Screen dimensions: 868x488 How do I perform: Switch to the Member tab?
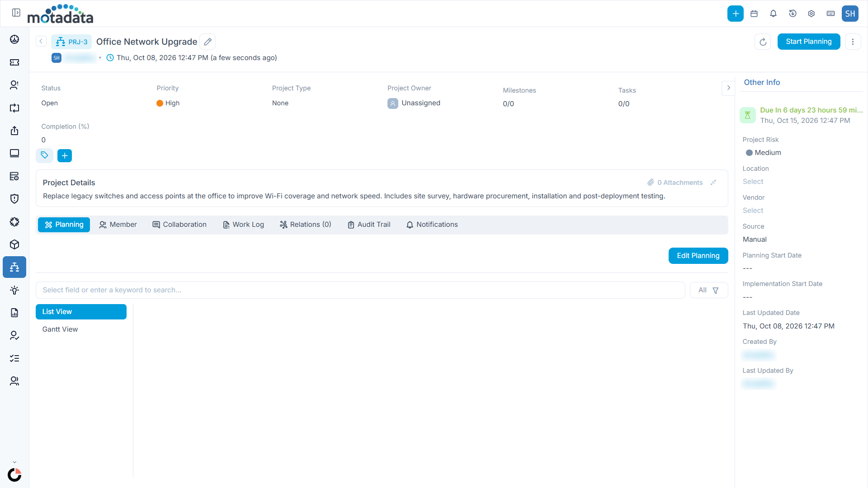pos(118,225)
